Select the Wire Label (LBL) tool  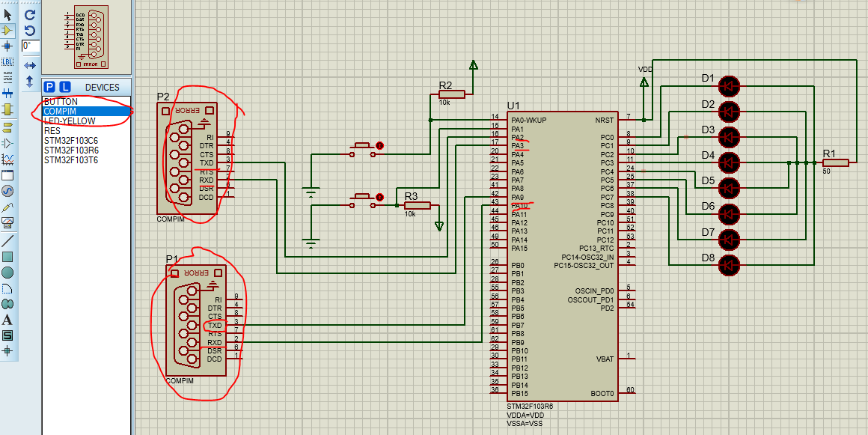pos(7,62)
